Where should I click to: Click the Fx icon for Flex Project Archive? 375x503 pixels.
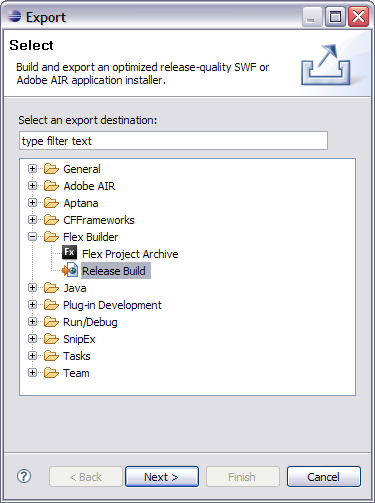pyautogui.click(x=69, y=253)
